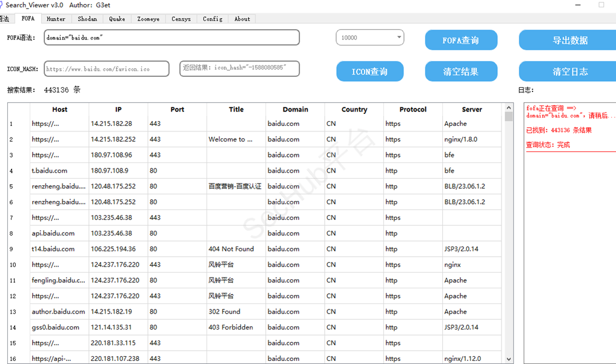Go to the Zoomeye tab

[148, 19]
